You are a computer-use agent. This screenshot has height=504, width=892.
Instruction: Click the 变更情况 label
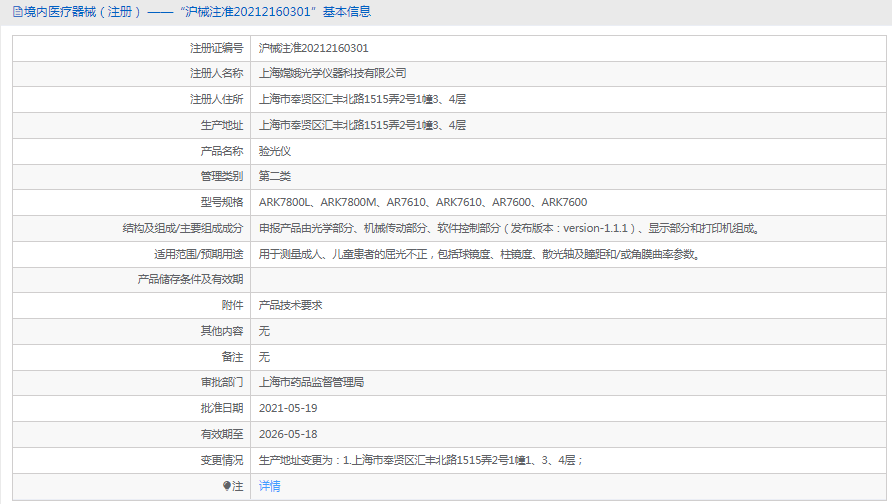click(x=222, y=460)
